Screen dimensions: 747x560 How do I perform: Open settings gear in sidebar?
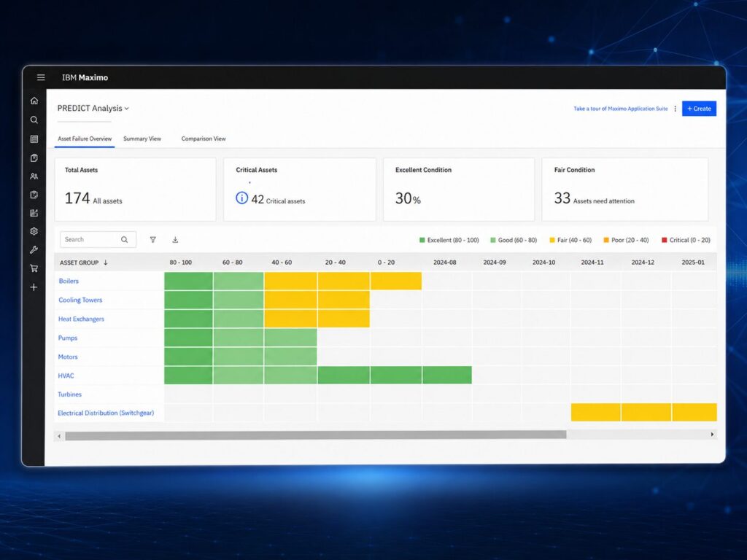(x=34, y=231)
